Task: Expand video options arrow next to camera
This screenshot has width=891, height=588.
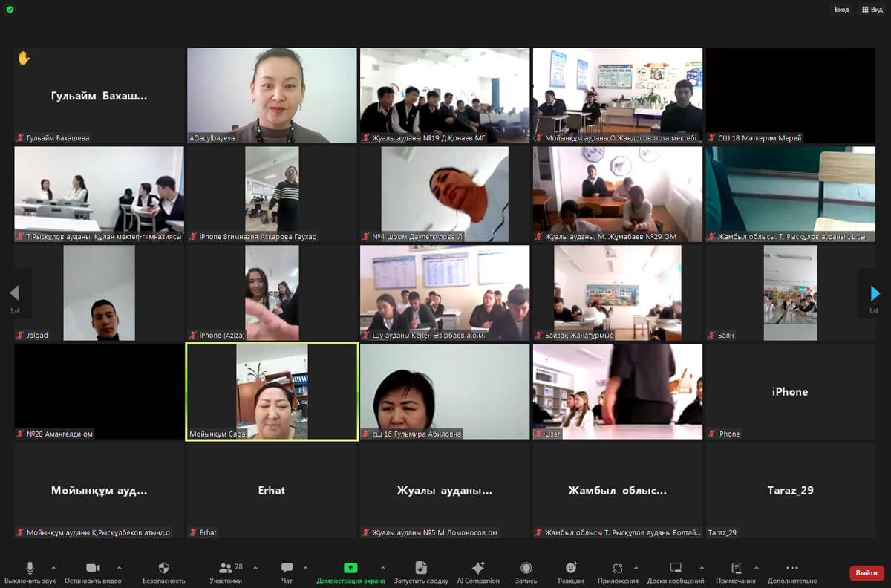Action: tap(119, 568)
